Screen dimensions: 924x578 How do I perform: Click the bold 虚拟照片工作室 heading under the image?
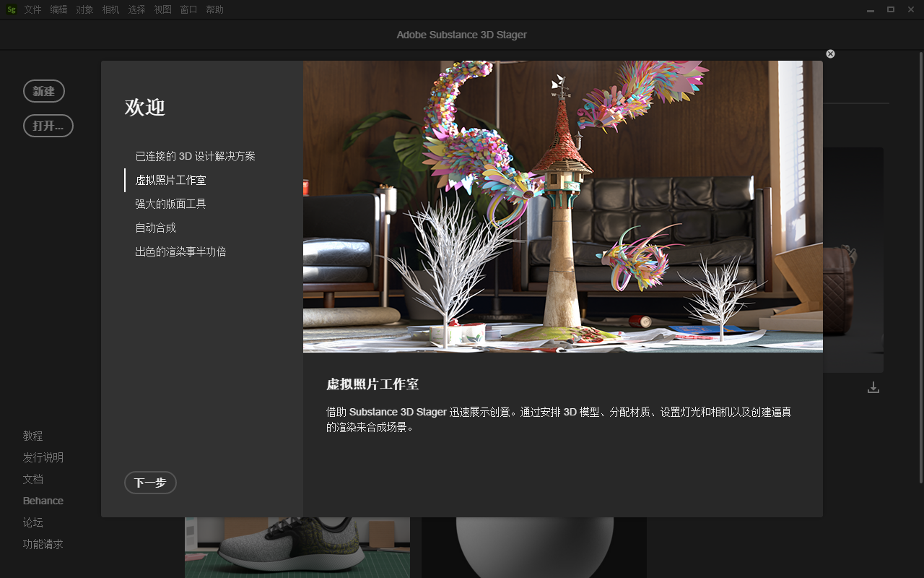point(372,384)
